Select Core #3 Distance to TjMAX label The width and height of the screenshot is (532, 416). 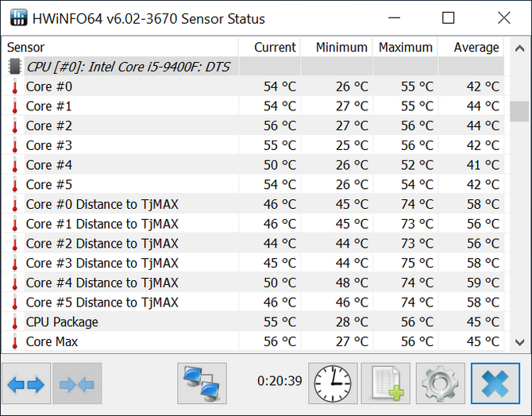click(102, 263)
